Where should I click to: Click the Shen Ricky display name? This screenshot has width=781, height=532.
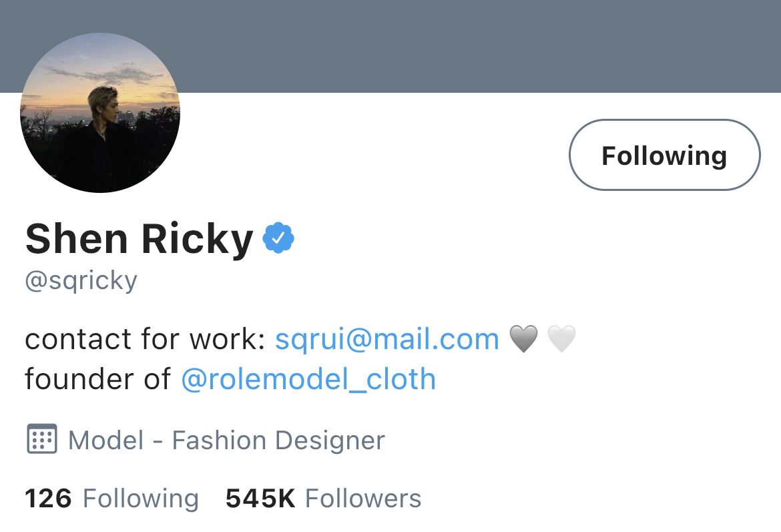point(140,239)
